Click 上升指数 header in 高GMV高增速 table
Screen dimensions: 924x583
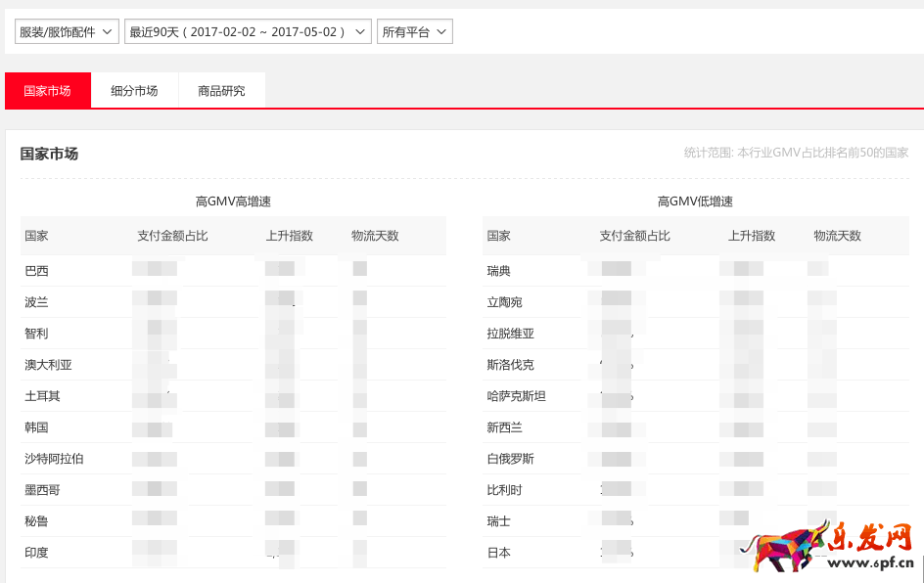point(289,236)
